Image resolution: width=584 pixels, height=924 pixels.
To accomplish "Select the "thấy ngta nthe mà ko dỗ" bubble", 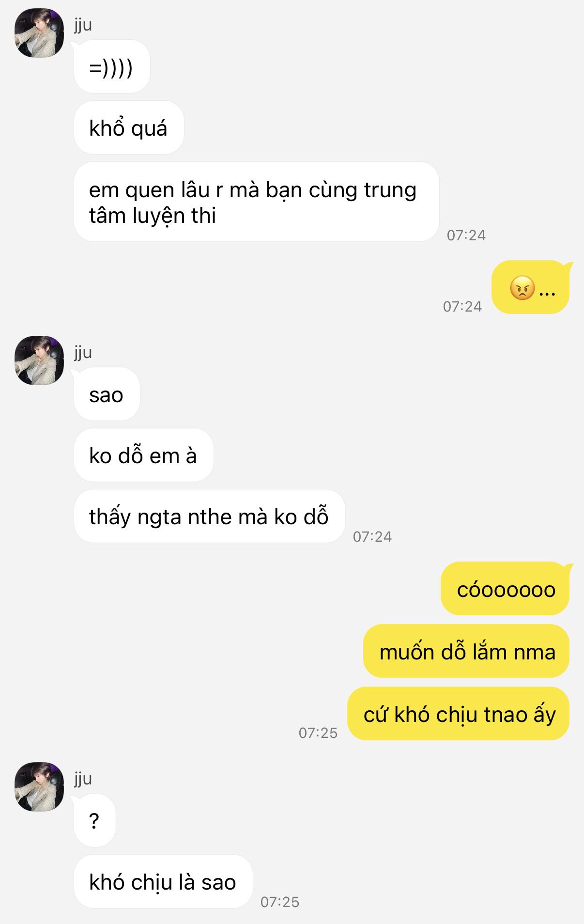I will (x=209, y=517).
